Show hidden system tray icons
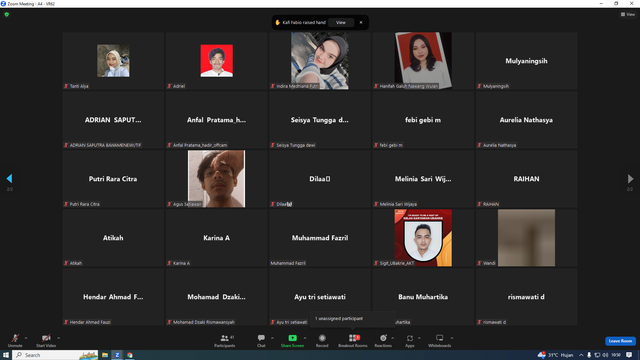The height and width of the screenshot is (360, 640). coord(581,355)
